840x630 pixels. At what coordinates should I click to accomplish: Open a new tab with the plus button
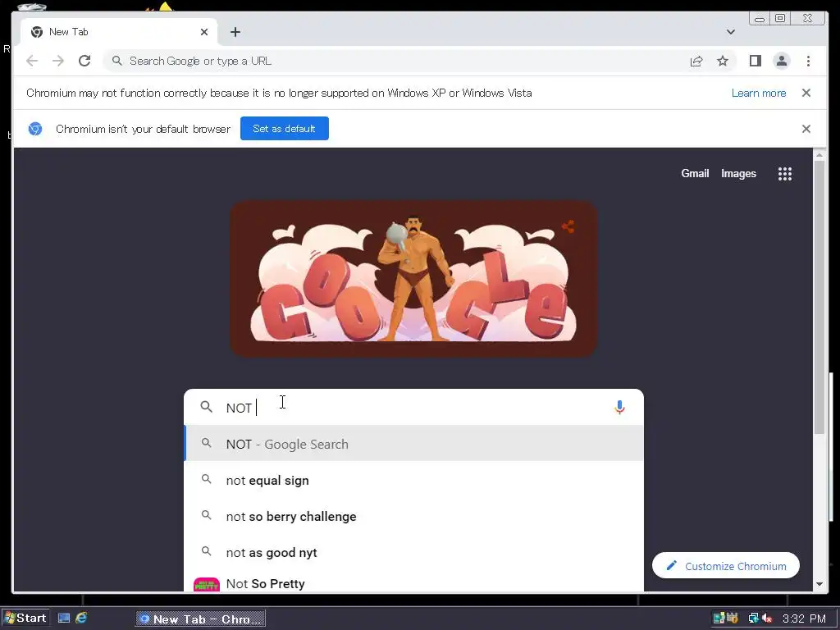click(x=235, y=32)
